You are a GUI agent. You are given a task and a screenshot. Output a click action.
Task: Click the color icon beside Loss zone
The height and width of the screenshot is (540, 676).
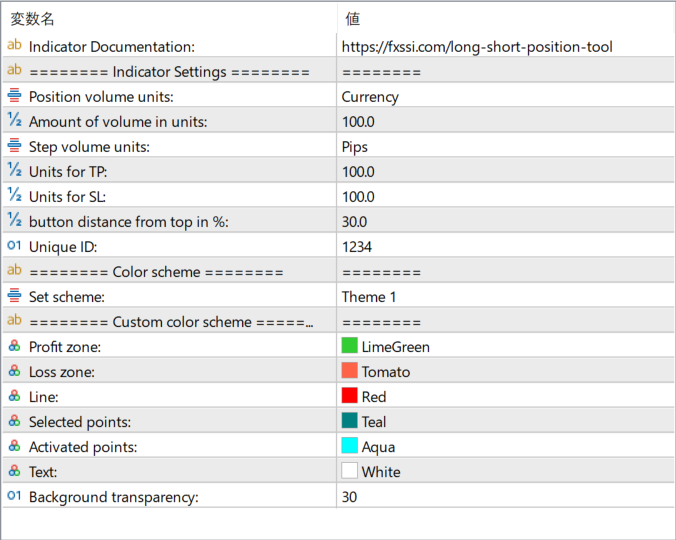pyautogui.click(x=14, y=371)
